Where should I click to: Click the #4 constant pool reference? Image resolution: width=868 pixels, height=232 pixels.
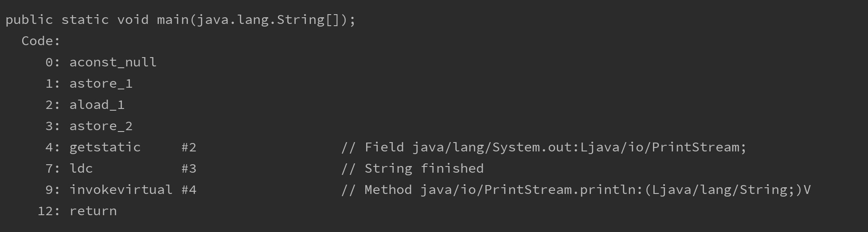click(189, 190)
